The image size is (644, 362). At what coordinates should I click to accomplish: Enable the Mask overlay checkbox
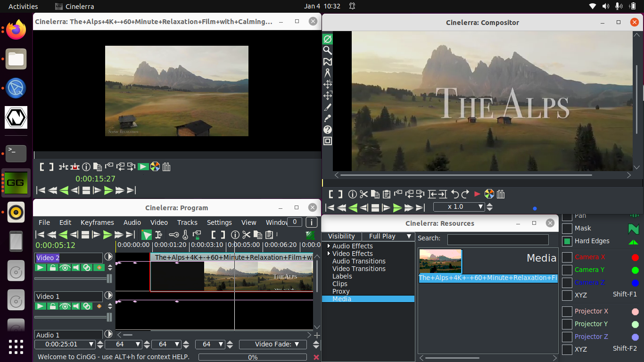click(567, 229)
